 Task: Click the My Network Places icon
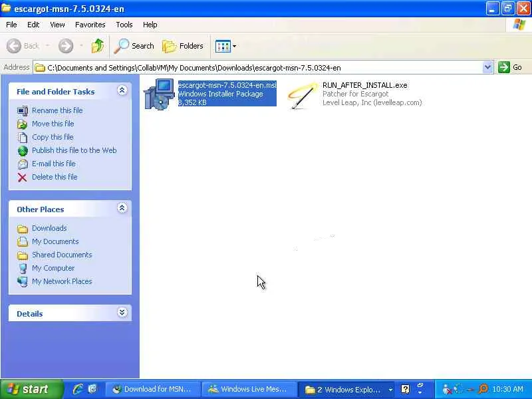point(23,281)
